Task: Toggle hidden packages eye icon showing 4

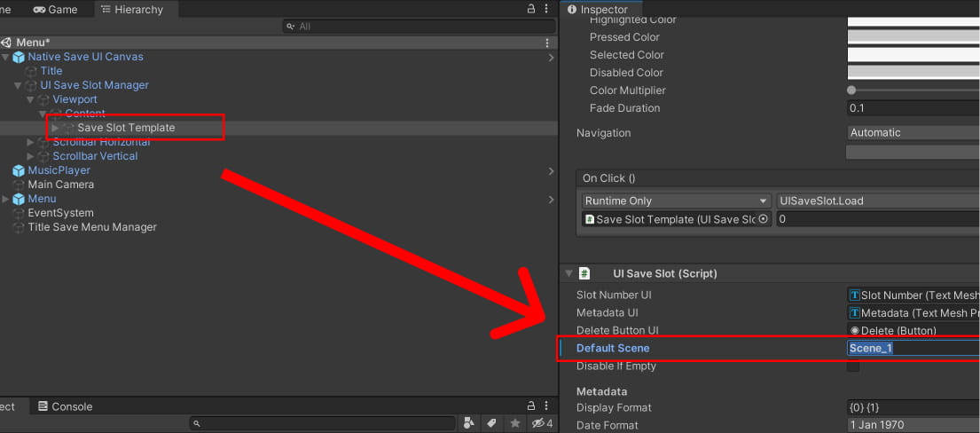Action: (542, 423)
